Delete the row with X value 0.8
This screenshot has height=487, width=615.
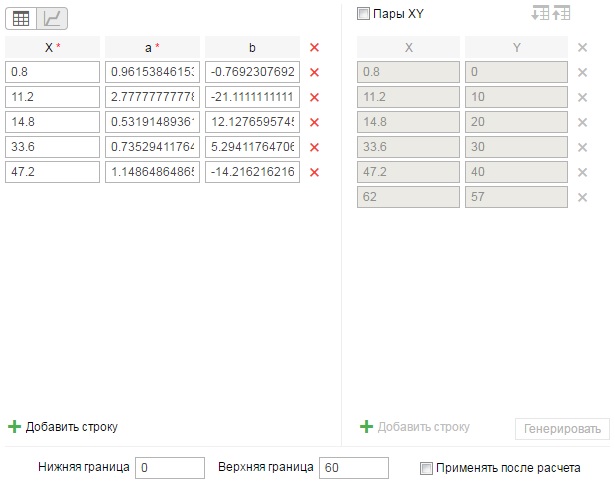click(314, 72)
